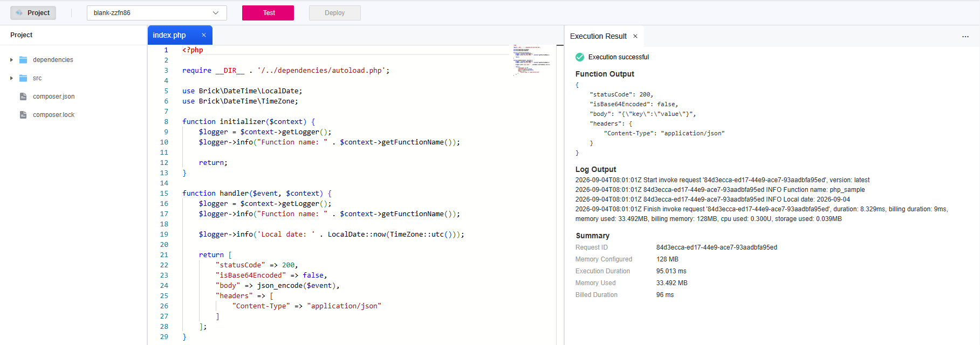This screenshot has height=345, width=980.
Task: Close the Execution Result panel tab
Action: click(x=635, y=36)
